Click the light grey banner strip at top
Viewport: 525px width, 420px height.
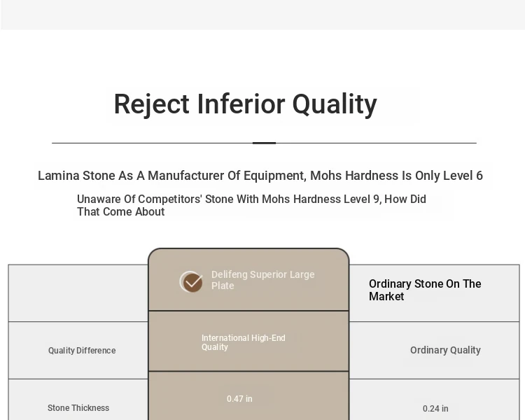click(262, 14)
